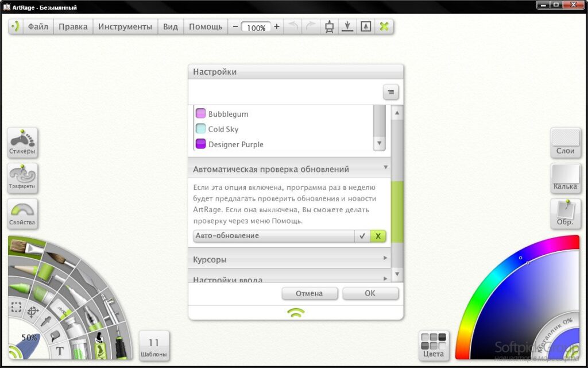
Task: Open the Цвета samples button
Action: [434, 346]
